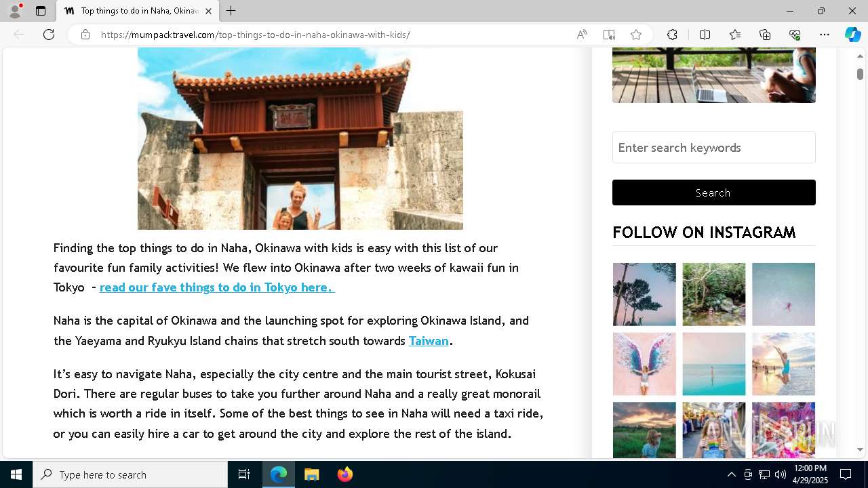Open the network status icon

[764, 474]
